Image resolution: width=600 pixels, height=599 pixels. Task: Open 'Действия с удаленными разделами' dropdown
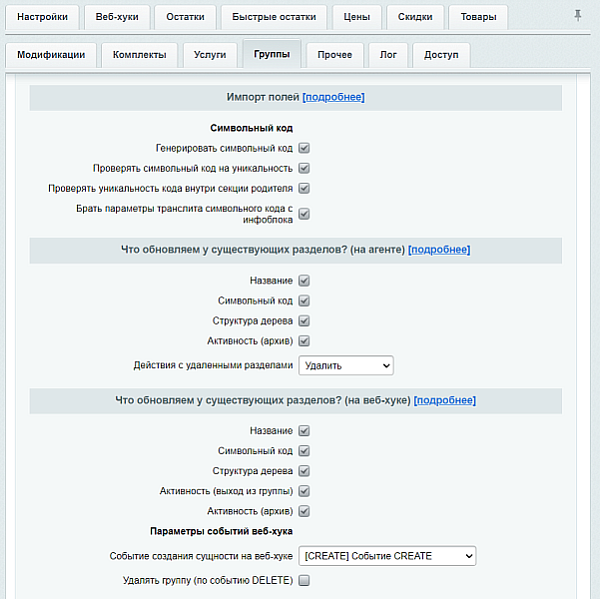tap(346, 365)
